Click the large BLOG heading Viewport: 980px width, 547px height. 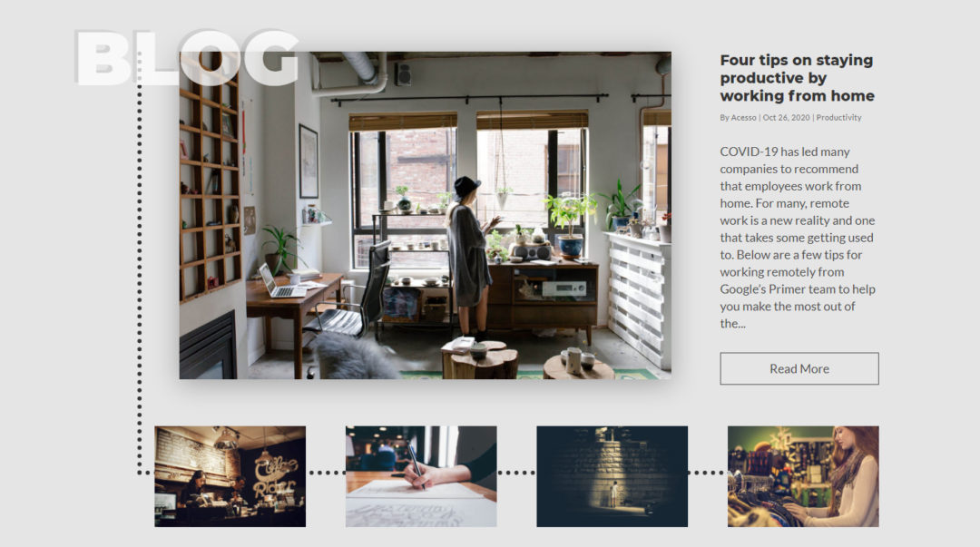pyautogui.click(x=187, y=58)
